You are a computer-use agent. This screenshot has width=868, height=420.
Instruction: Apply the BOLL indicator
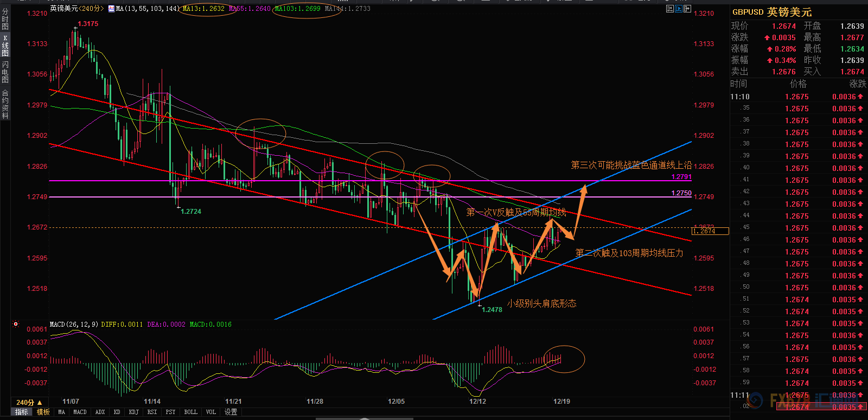[x=190, y=412]
